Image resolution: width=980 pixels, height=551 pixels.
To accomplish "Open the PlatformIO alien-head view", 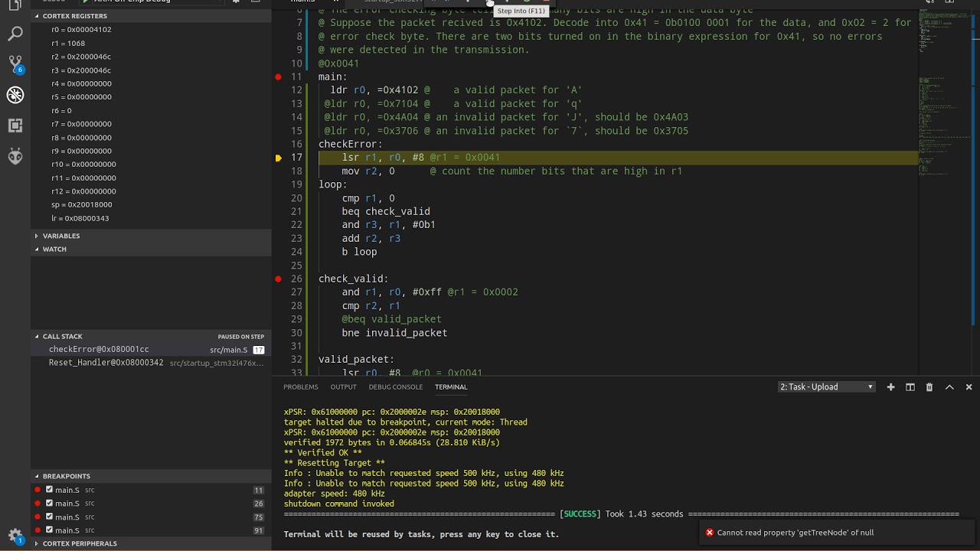I will tap(15, 156).
